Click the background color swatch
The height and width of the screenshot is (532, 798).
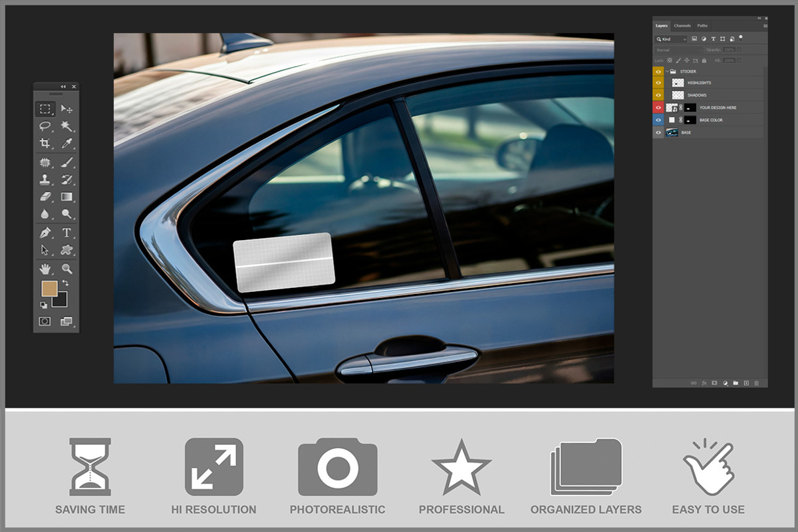coord(60,301)
